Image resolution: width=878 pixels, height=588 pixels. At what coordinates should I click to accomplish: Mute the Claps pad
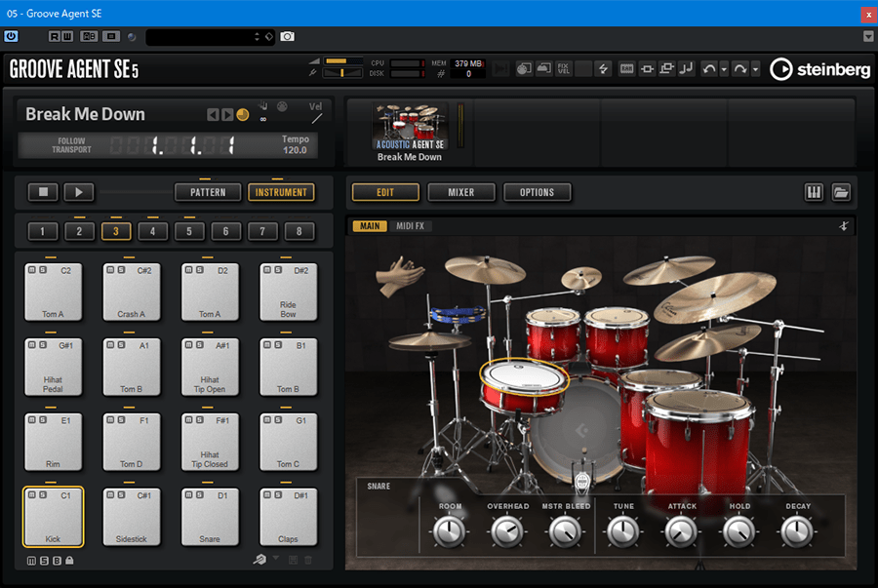tap(267, 494)
